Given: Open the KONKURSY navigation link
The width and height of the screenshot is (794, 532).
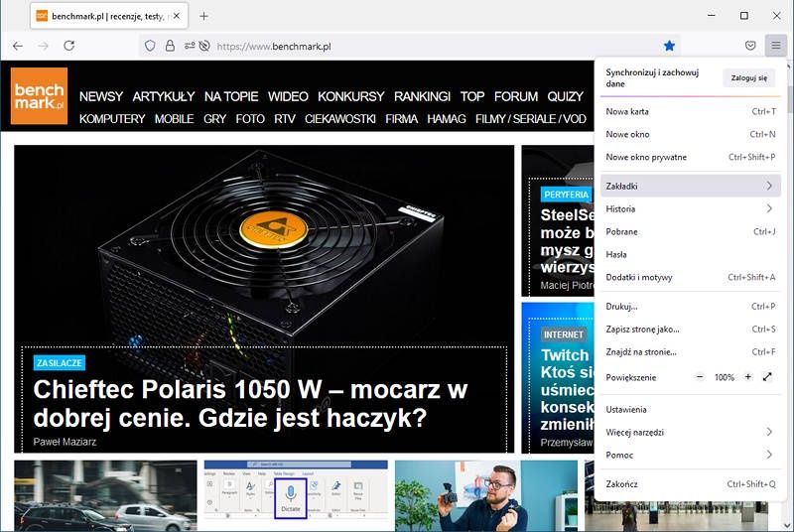Looking at the screenshot, I should (x=351, y=96).
